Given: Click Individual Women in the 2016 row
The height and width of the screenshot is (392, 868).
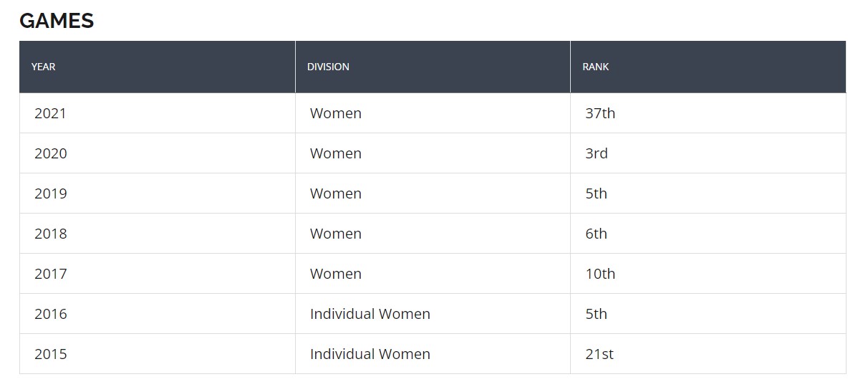Looking at the screenshot, I should click(370, 314).
